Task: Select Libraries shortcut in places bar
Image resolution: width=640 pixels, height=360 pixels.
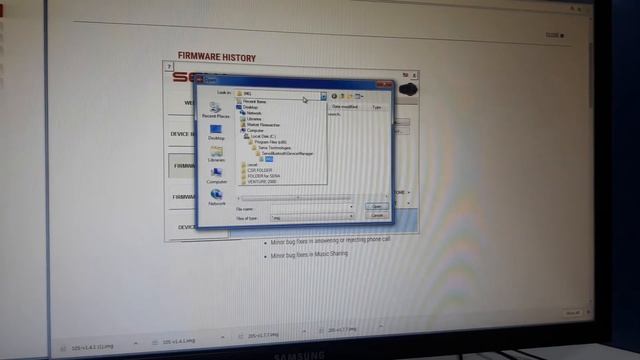Action: tap(216, 154)
